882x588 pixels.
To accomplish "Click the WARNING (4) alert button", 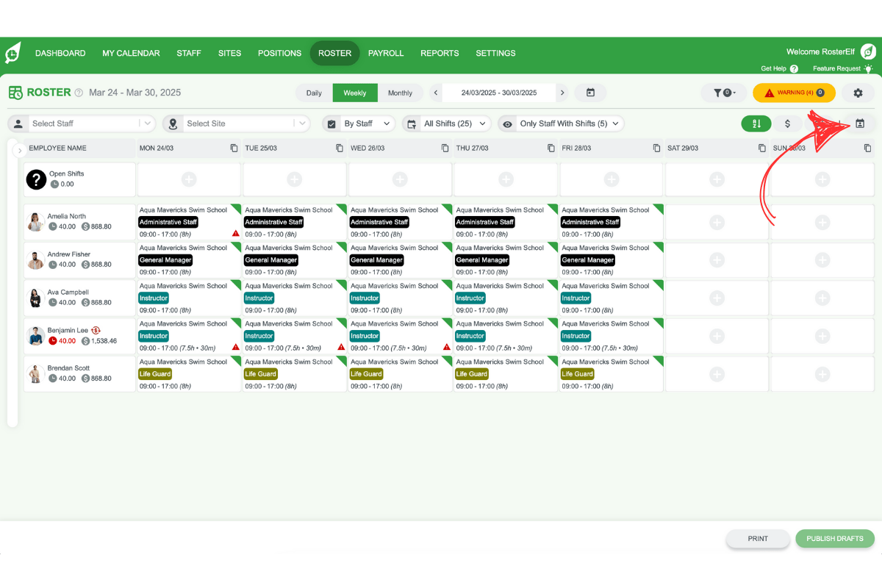I will click(794, 93).
